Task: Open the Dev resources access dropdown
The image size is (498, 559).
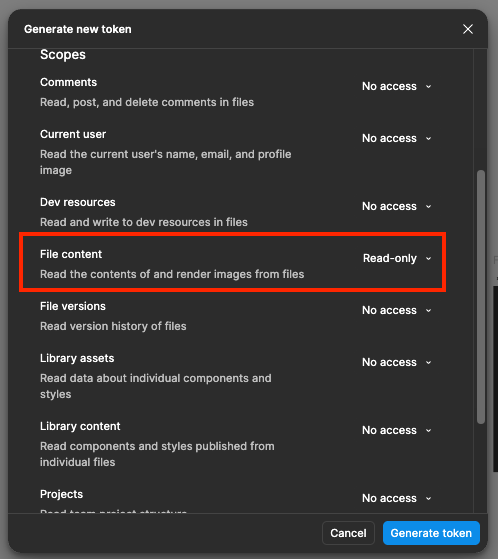Action: pos(397,206)
